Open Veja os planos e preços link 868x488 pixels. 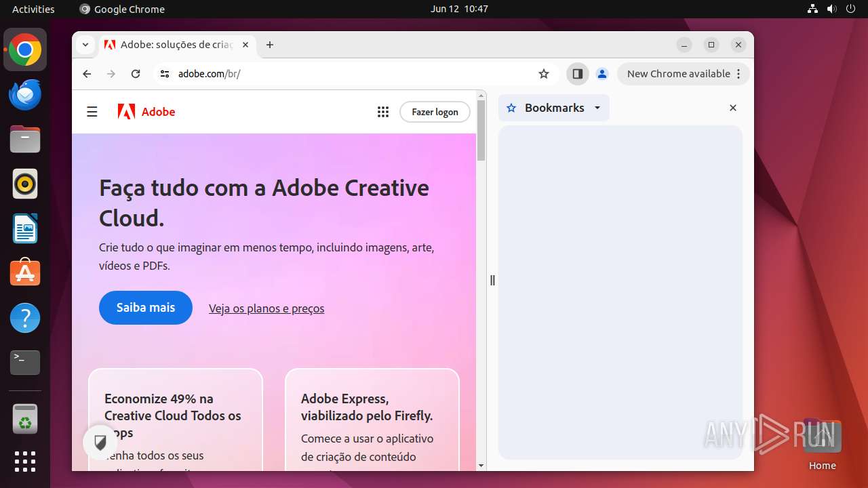click(267, 308)
